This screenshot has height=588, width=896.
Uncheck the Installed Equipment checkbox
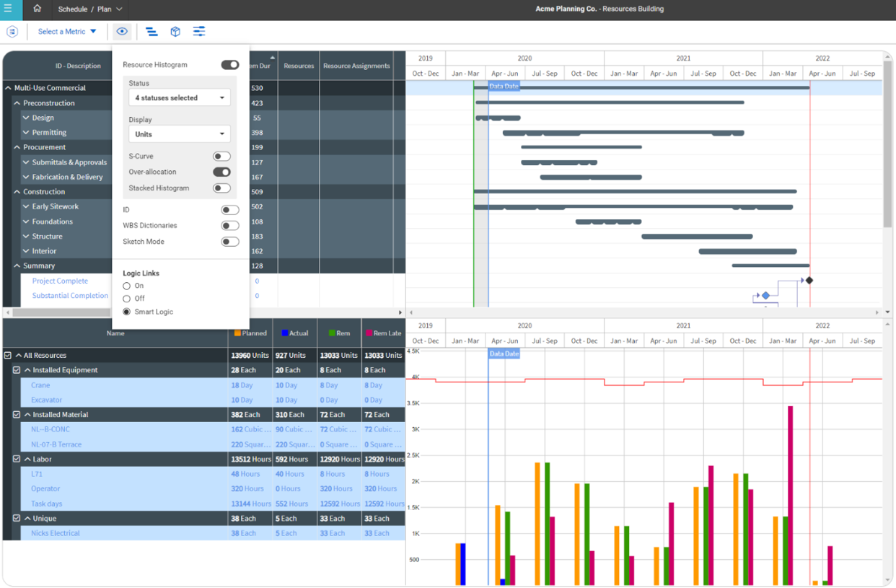click(17, 370)
